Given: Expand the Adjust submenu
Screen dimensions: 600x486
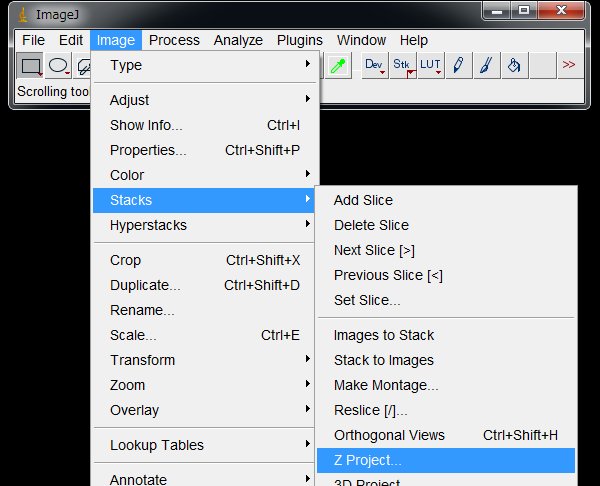Looking at the screenshot, I should coord(204,100).
